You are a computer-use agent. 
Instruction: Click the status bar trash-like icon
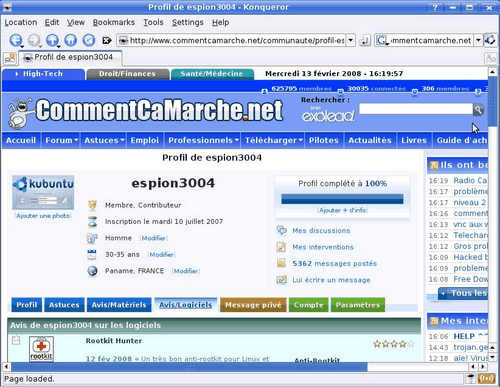(471, 378)
